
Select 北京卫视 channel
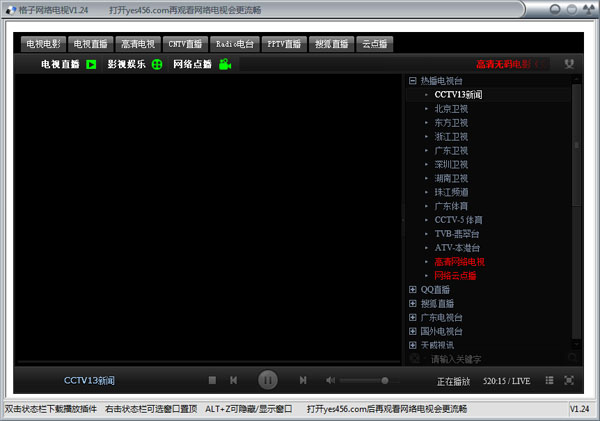(x=451, y=109)
